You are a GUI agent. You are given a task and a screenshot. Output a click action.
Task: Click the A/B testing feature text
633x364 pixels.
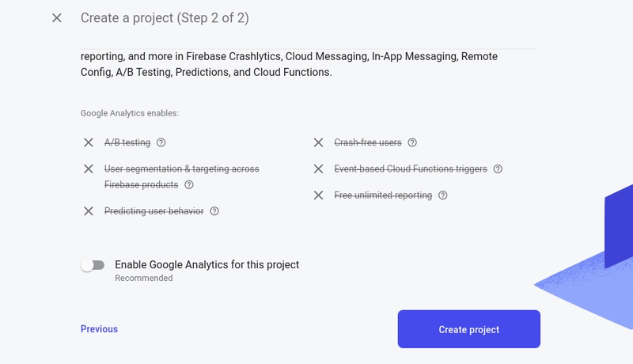[127, 142]
